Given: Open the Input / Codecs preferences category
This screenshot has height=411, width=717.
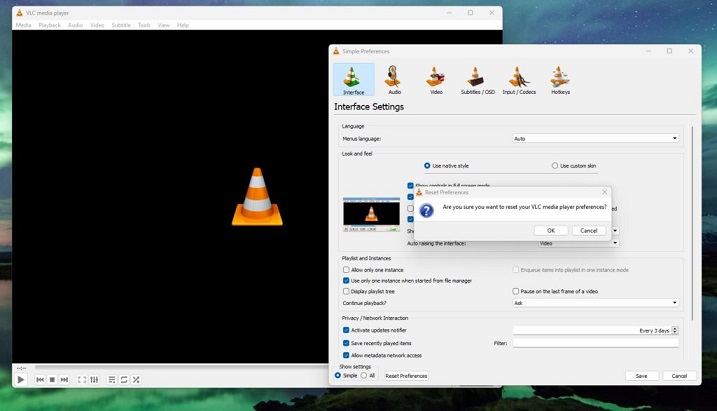Looking at the screenshot, I should (519, 80).
